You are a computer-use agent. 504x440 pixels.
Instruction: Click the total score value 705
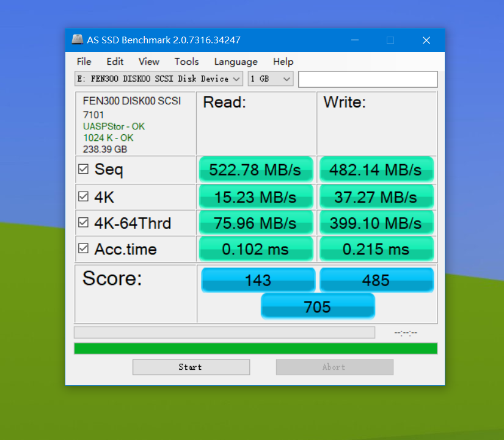click(x=318, y=307)
